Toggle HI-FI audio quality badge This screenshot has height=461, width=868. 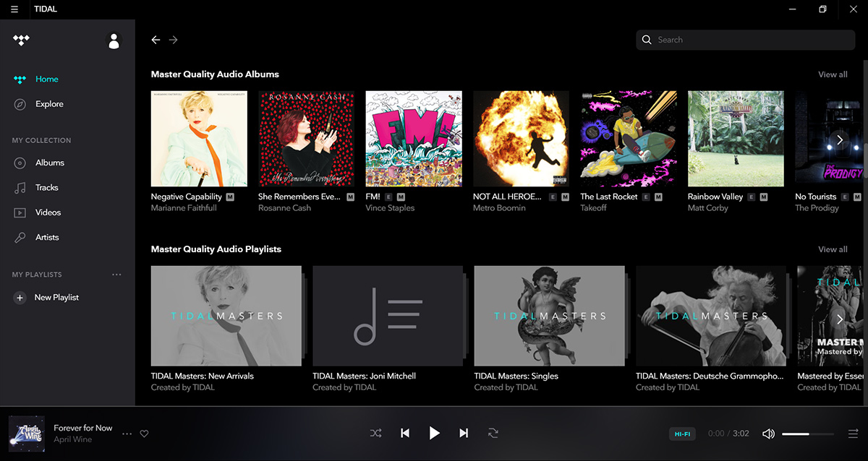[x=682, y=434]
